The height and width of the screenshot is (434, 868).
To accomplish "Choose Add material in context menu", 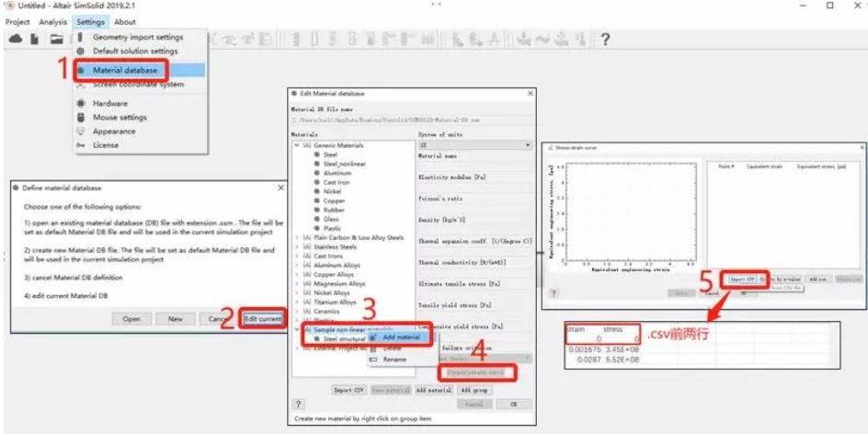I will [401, 337].
